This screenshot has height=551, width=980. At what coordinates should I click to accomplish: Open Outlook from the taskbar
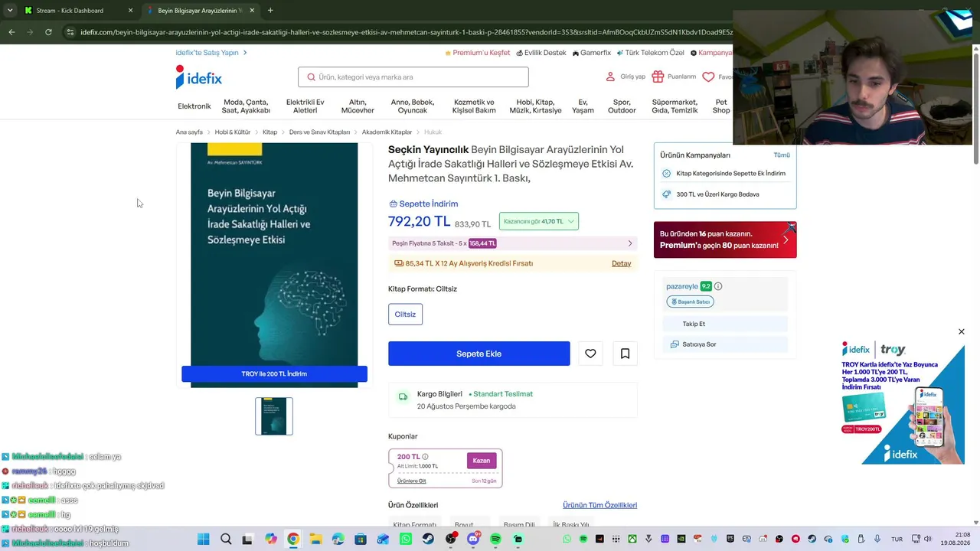click(383, 540)
